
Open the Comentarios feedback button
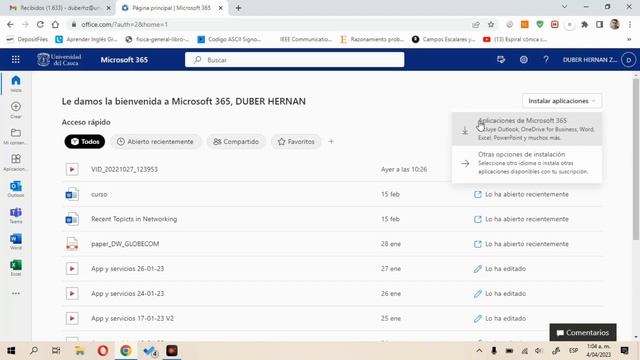[583, 333]
